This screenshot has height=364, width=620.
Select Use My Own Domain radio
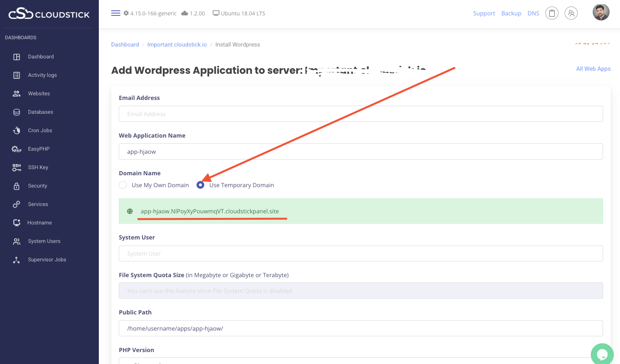coord(123,185)
